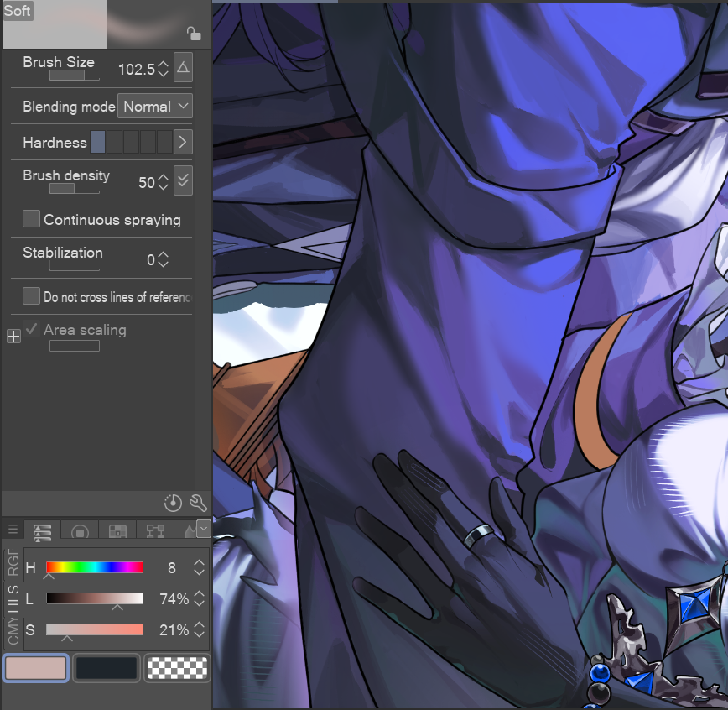The height and width of the screenshot is (710, 728).
Task: Select the dark sub drawing color swatch
Action: tap(107, 668)
